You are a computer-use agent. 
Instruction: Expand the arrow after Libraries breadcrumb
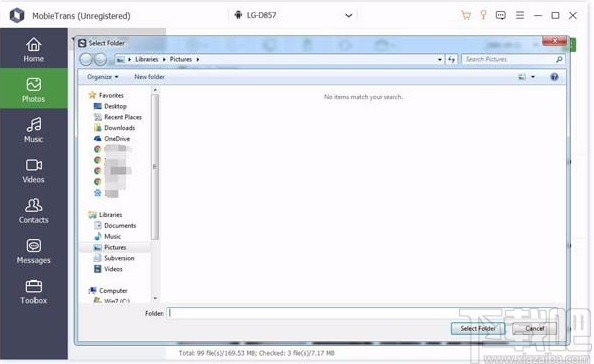(164, 59)
